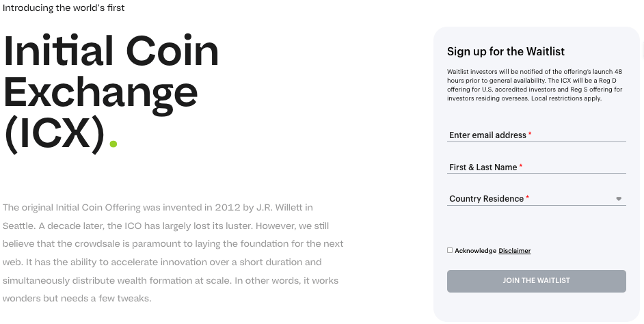Click the green dot after (ICX)
The height and width of the screenshot is (324, 644).
[113, 144]
